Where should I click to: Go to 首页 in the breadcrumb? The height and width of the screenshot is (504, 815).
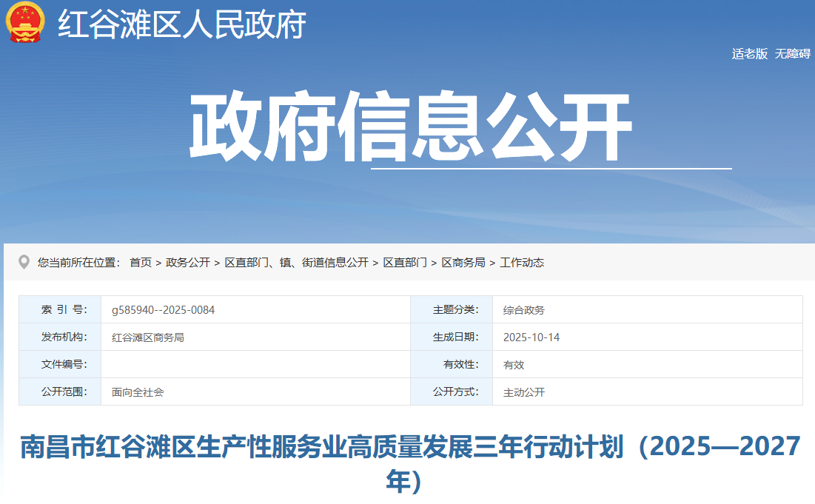point(141,263)
